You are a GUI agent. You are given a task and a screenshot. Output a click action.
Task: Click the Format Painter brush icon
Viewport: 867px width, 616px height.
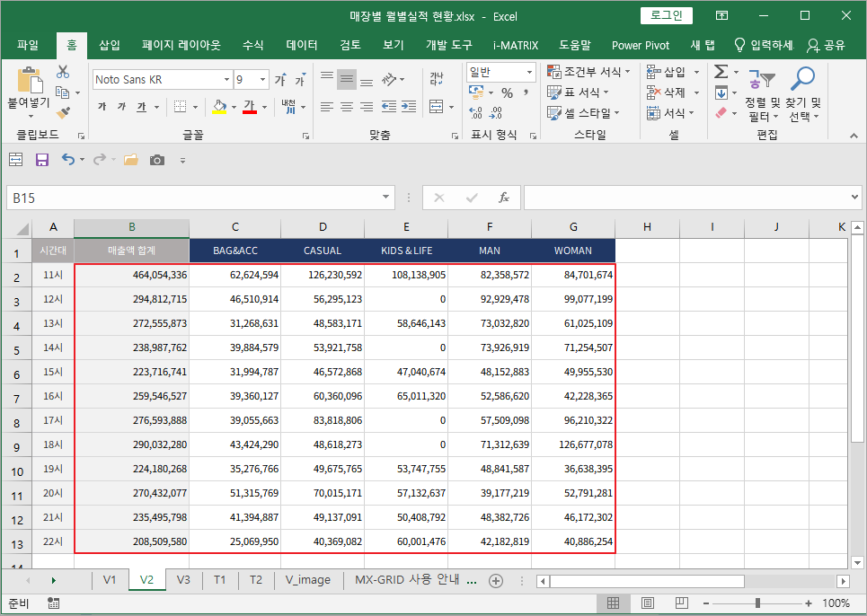pyautogui.click(x=63, y=113)
